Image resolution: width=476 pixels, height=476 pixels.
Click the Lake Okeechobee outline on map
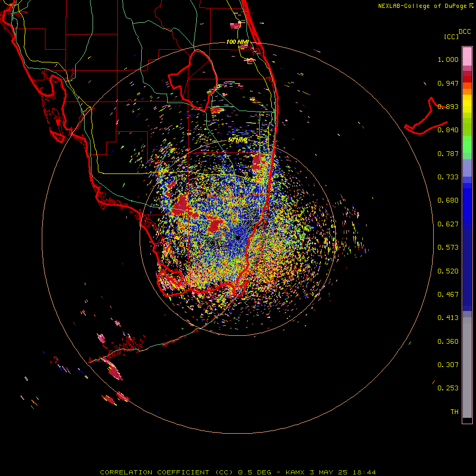coord(192,80)
